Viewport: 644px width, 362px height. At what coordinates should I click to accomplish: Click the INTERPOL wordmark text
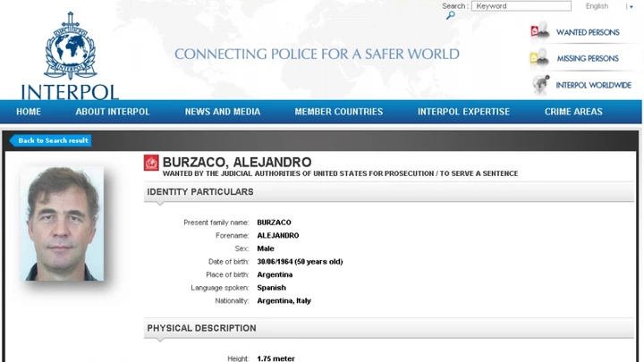coord(70,92)
